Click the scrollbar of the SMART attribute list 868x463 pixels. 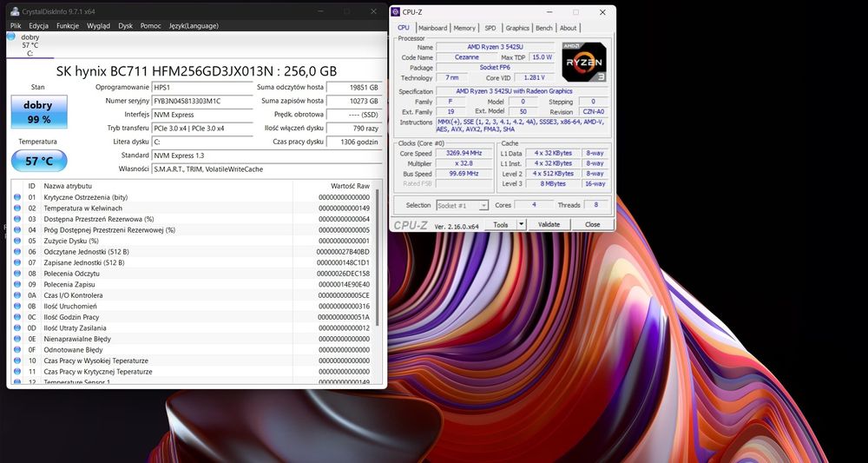(378, 257)
